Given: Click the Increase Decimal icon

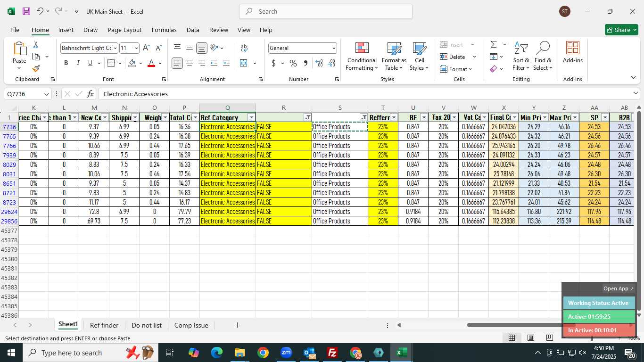Looking at the screenshot, I should point(319,63).
